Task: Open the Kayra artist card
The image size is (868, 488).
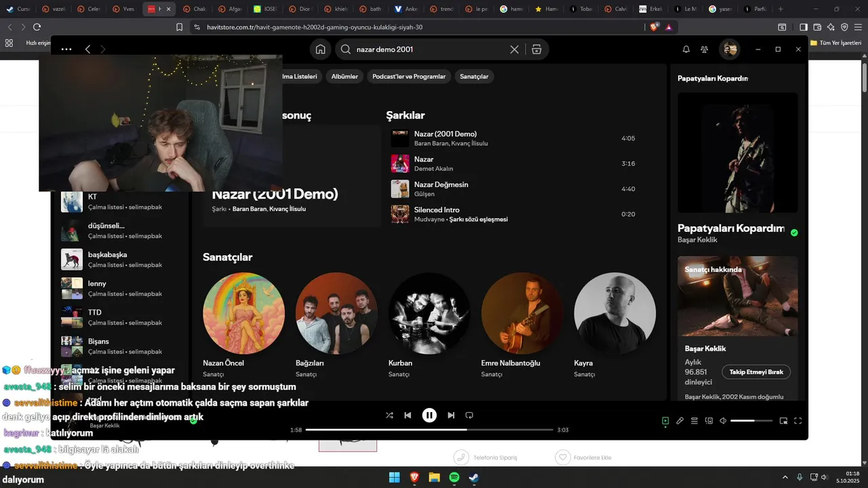Action: coord(615,326)
